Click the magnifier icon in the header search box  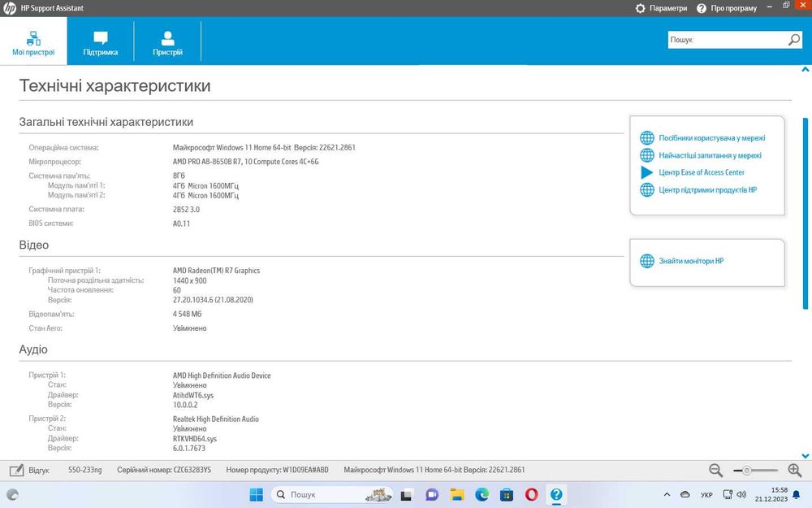click(794, 39)
